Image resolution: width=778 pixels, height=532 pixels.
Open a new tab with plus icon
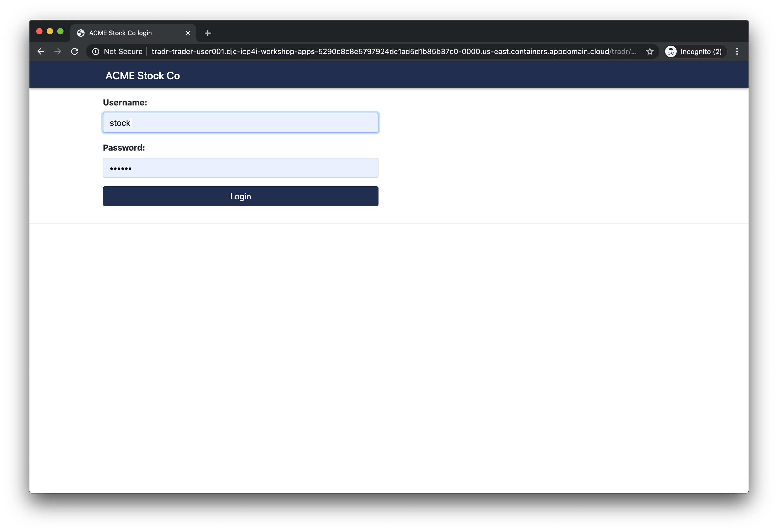[x=208, y=33]
